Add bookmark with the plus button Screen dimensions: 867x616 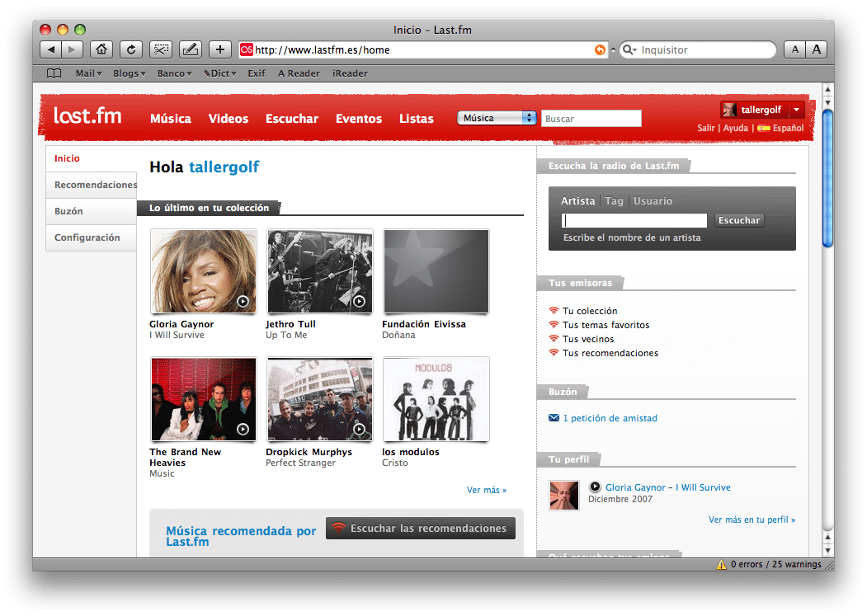coord(220,49)
